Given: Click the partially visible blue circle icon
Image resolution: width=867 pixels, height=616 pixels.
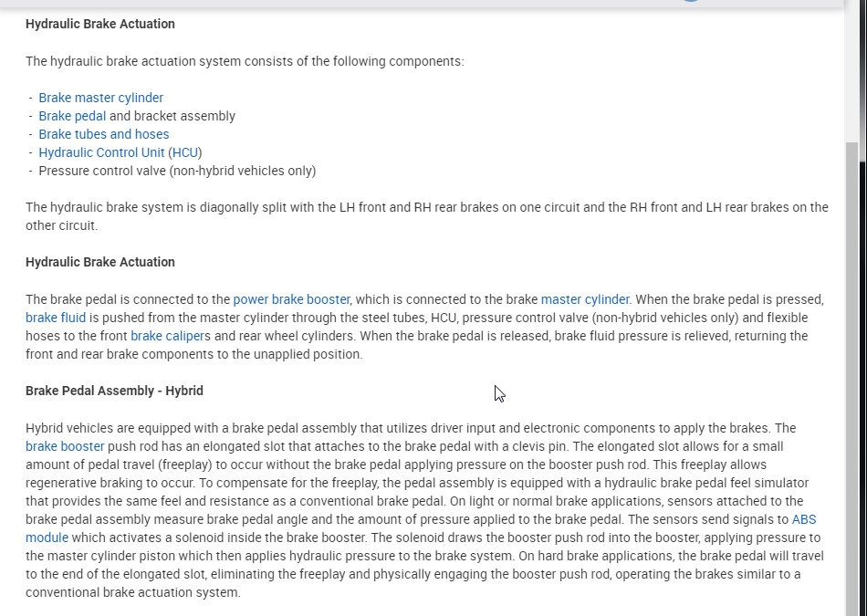Looking at the screenshot, I should point(690,1).
